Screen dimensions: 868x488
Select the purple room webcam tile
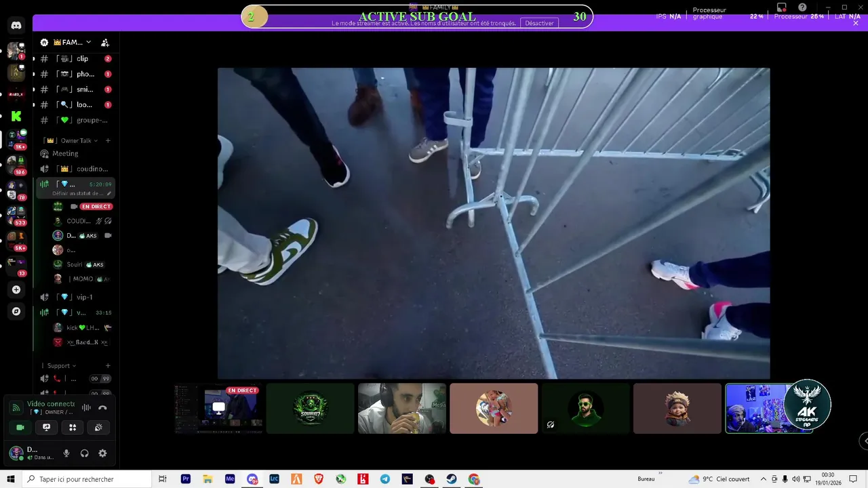[769, 408]
